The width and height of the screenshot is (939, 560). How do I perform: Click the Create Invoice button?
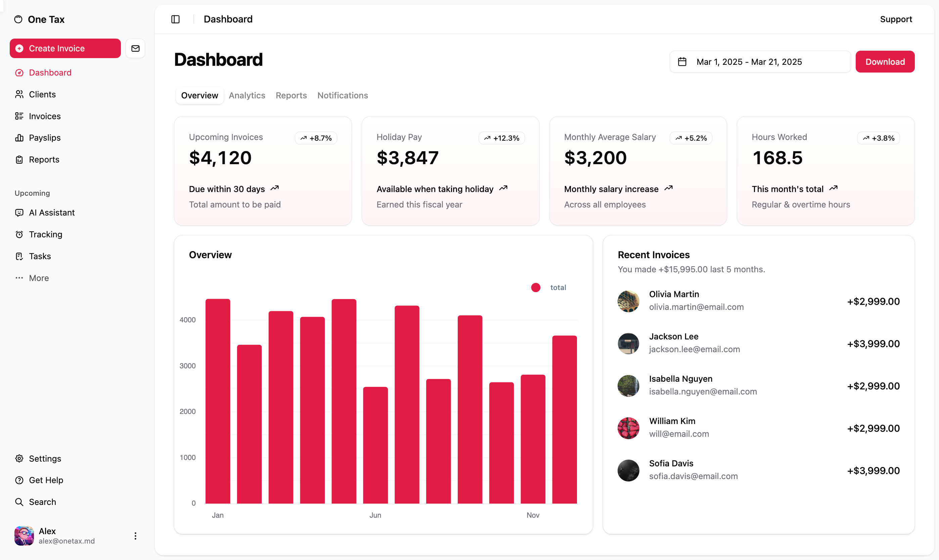pyautogui.click(x=65, y=48)
